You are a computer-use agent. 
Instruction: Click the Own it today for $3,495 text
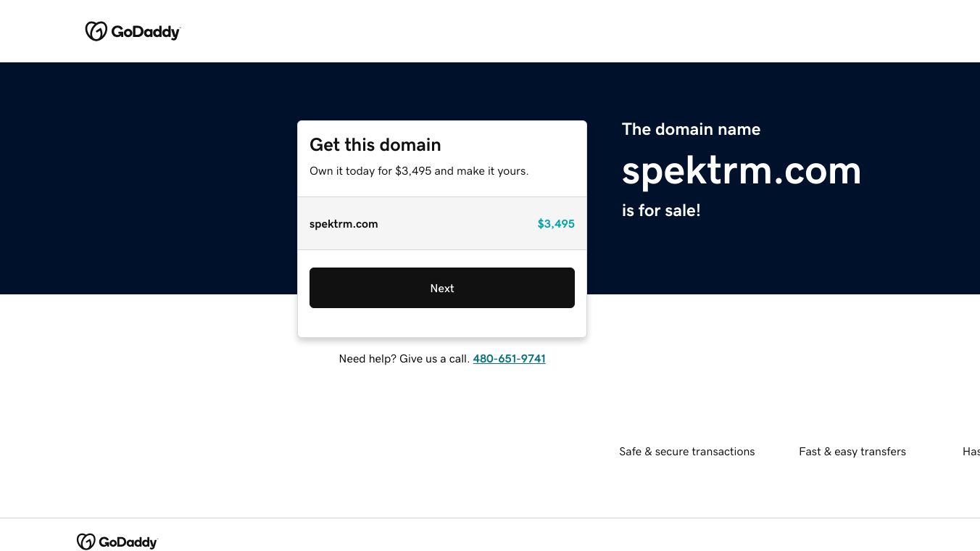pyautogui.click(x=419, y=171)
